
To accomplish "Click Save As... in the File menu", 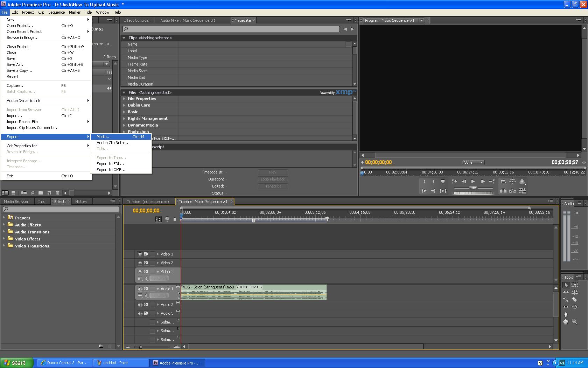I will click(46, 64).
